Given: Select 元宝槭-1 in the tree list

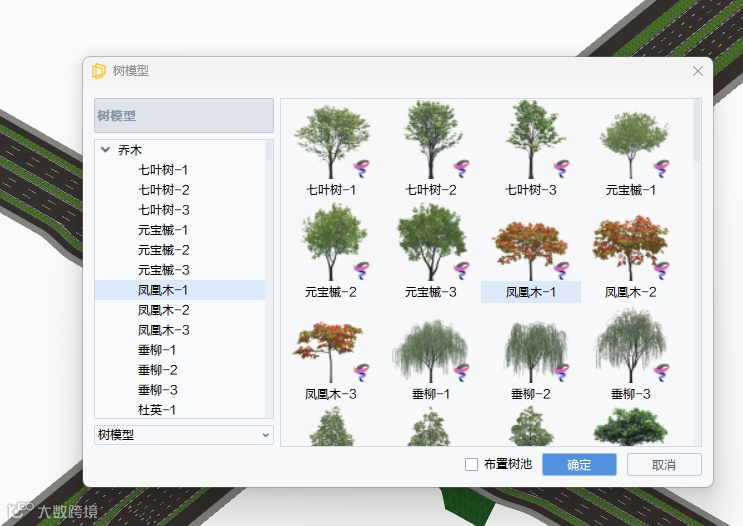Looking at the screenshot, I should [163, 230].
